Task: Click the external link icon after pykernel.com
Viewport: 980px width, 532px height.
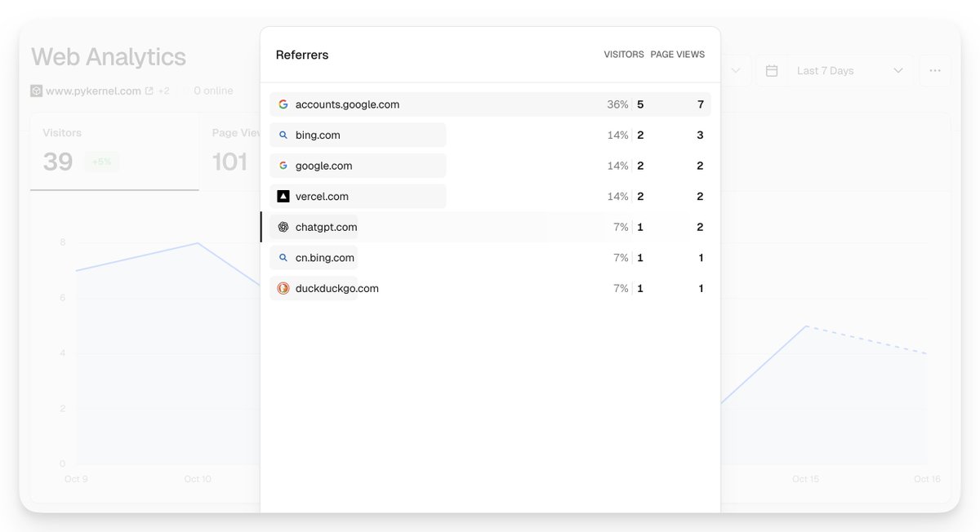Action: pyautogui.click(x=149, y=91)
